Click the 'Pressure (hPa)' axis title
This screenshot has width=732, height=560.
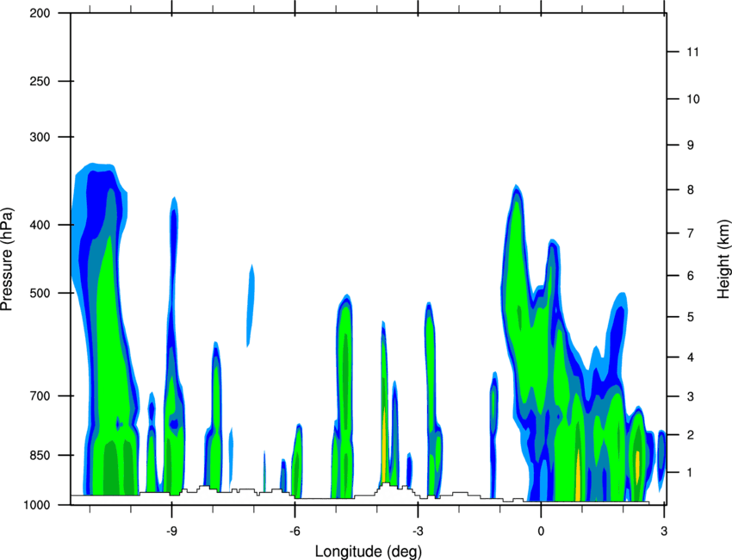pyautogui.click(x=7, y=259)
